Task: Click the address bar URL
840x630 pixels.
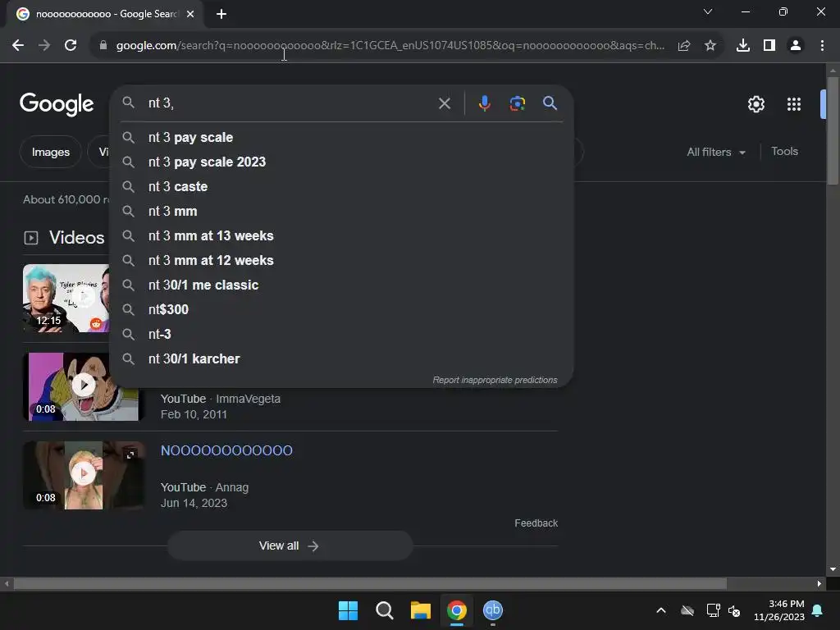Action: pyautogui.click(x=390, y=46)
